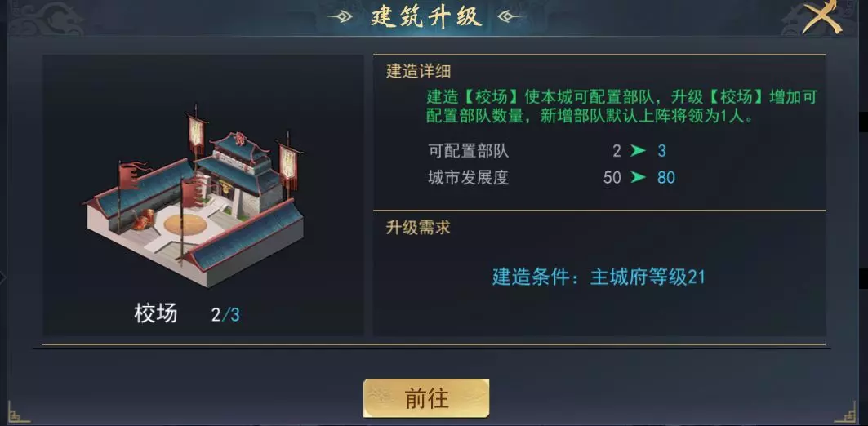Click the 城市发展度 stat label
The height and width of the screenshot is (426, 868).
point(468,177)
